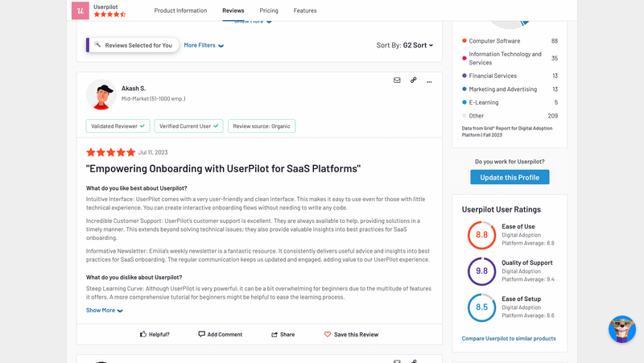
Task: Click Add Comment speech bubble
Action: click(x=202, y=334)
